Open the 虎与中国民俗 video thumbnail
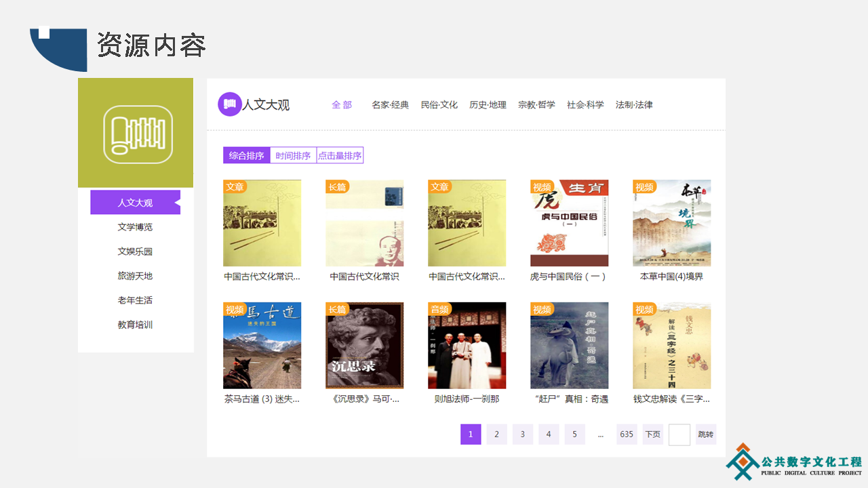 point(570,223)
